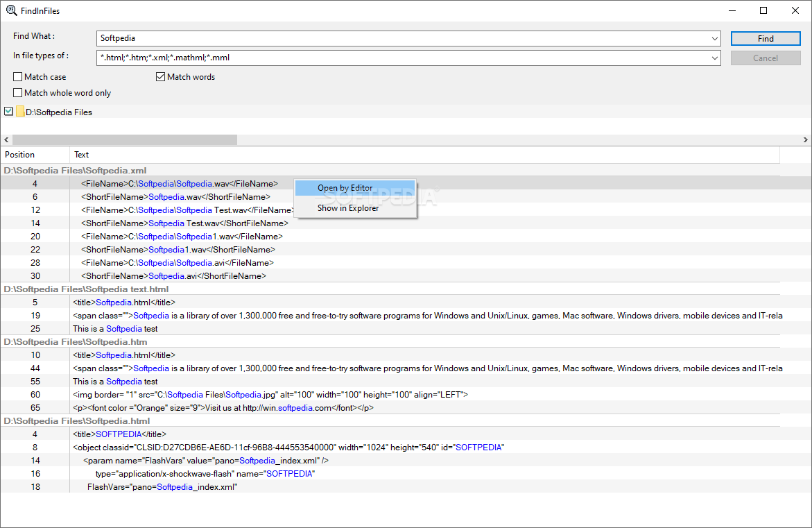Click the D:\Softpedia Files folder path label
Viewport: 812px width, 528px height.
point(59,112)
